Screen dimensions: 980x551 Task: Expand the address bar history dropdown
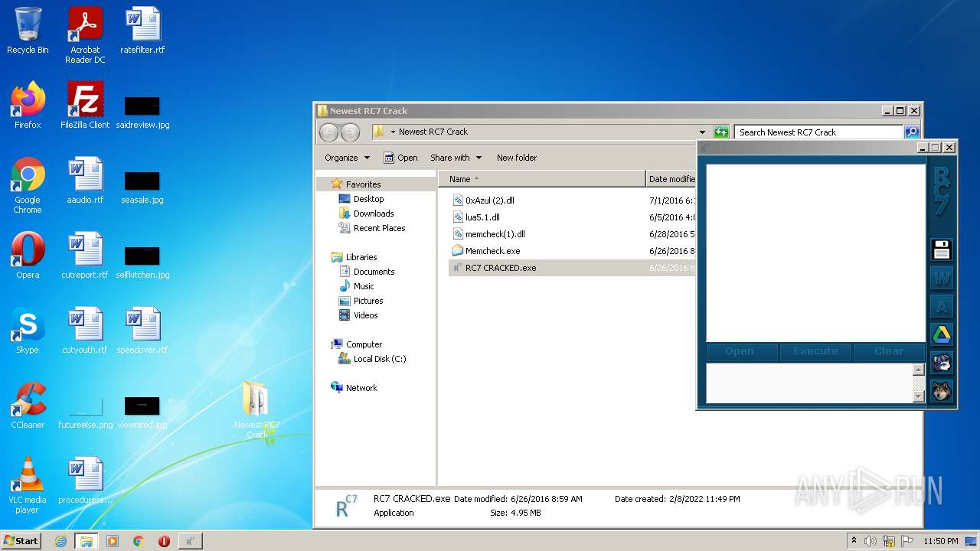pos(702,132)
